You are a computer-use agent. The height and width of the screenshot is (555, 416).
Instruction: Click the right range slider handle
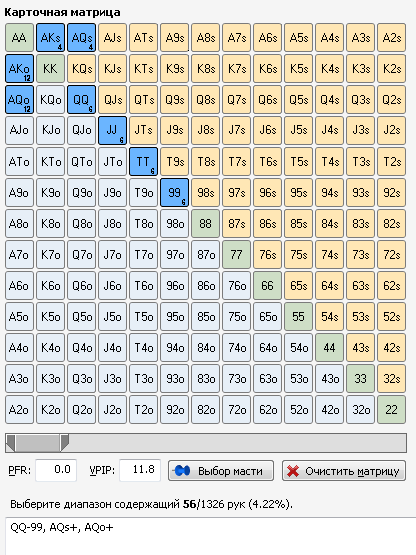pyautogui.click(x=64, y=443)
